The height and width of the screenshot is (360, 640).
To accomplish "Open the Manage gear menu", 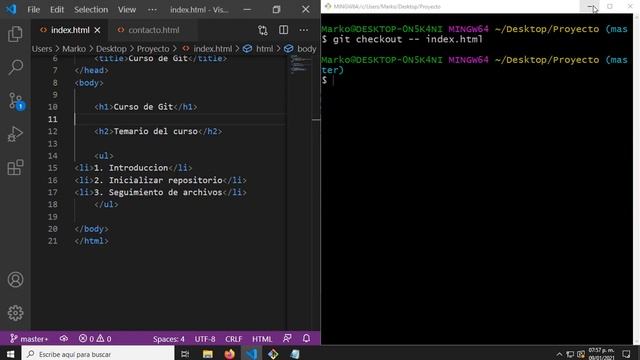I will pos(16,313).
